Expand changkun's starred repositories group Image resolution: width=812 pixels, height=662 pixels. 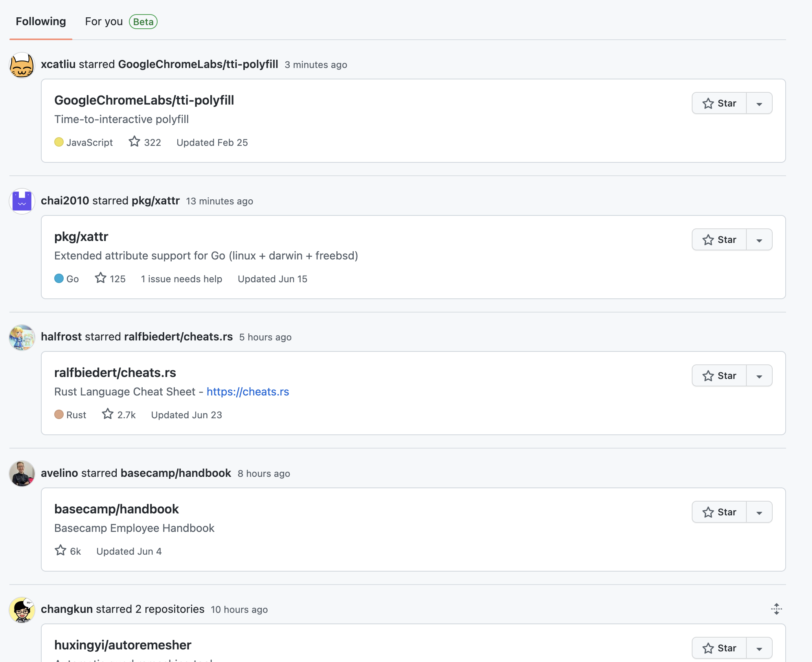(776, 609)
